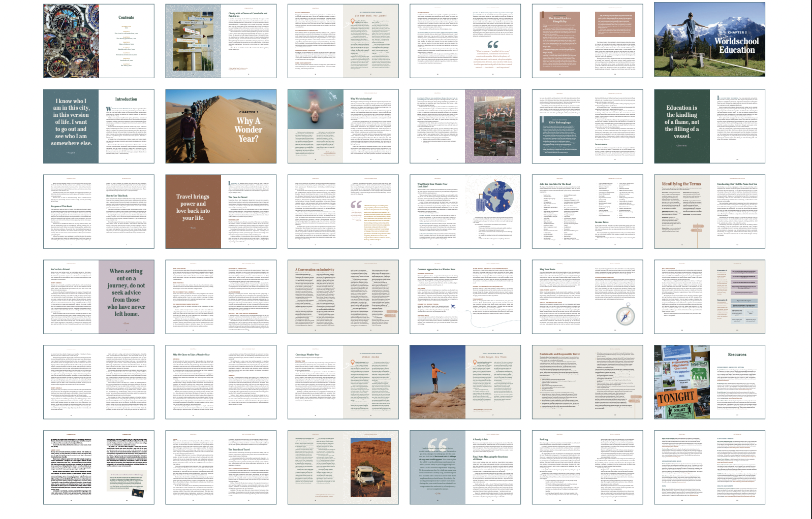
Task: Select the 'Education is the kindling' quote spread
Action: [709, 126]
